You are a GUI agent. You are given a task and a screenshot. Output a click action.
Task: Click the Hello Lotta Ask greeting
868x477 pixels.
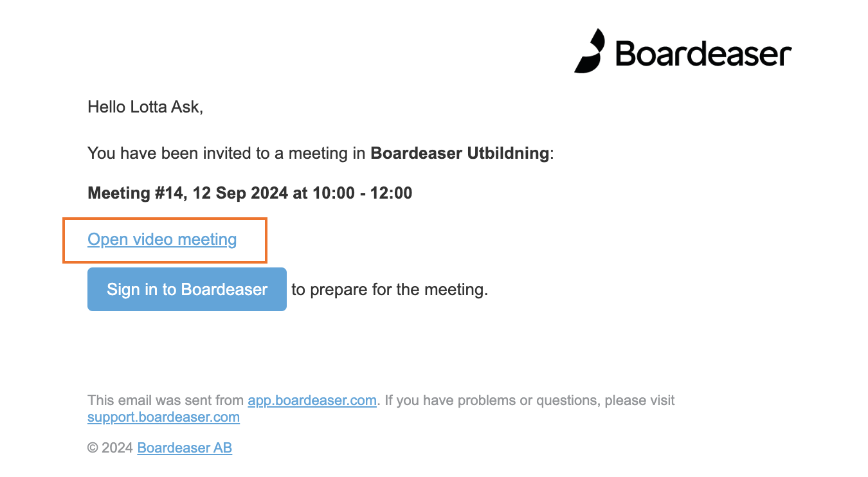145,107
